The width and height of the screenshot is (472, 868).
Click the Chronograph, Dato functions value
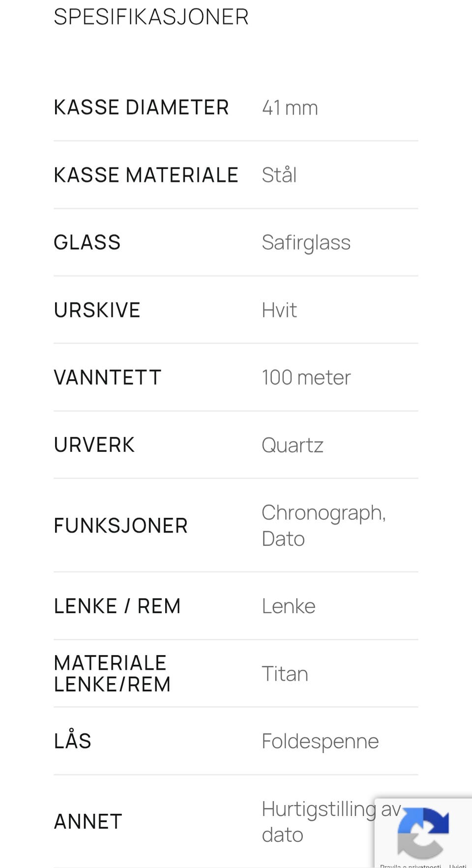pyautogui.click(x=324, y=526)
